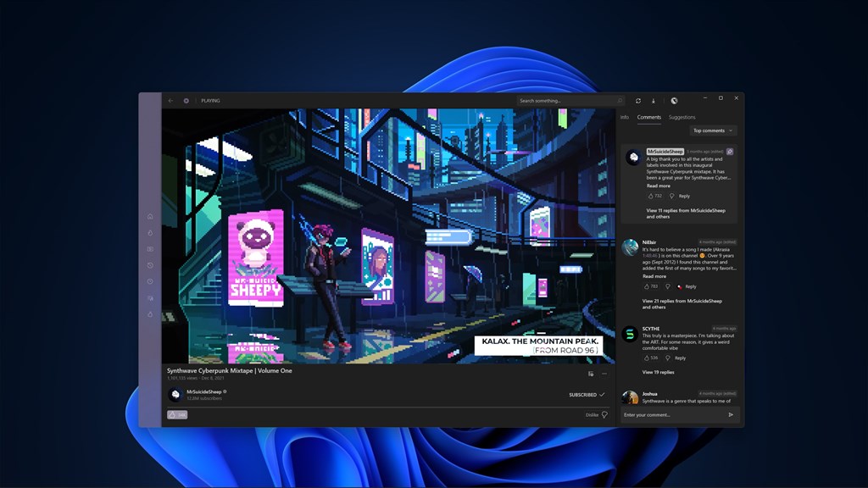This screenshot has height=488, width=868.
Task: Click Joshua's profile avatar
Action: point(630,397)
